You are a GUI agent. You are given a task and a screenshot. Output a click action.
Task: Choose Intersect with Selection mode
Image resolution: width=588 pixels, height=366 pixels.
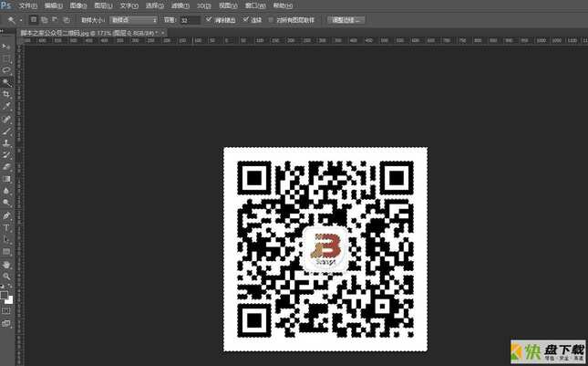point(67,19)
